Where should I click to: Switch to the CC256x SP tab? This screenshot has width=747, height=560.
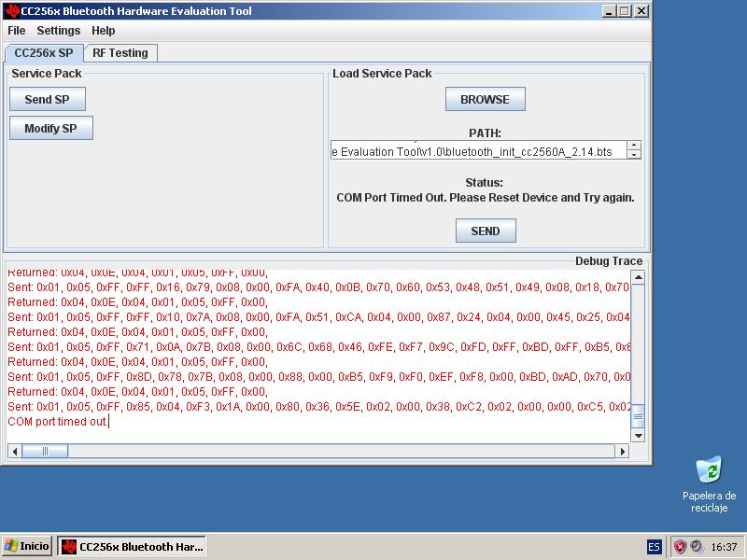[44, 53]
